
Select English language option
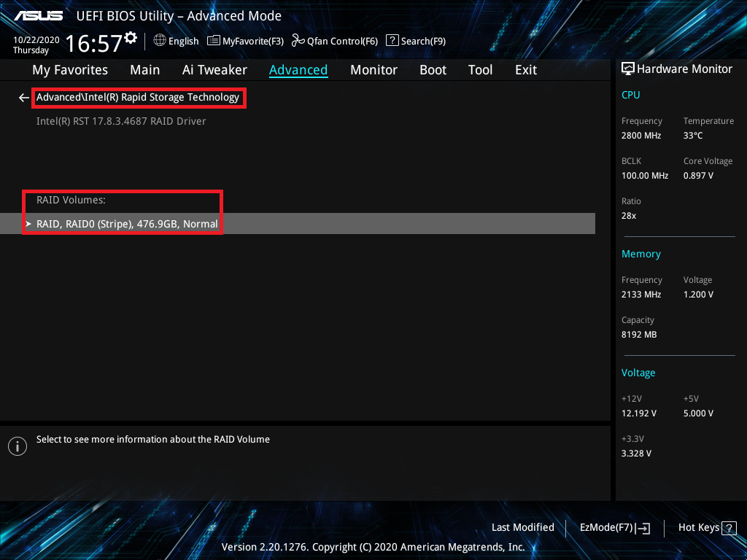183,41
